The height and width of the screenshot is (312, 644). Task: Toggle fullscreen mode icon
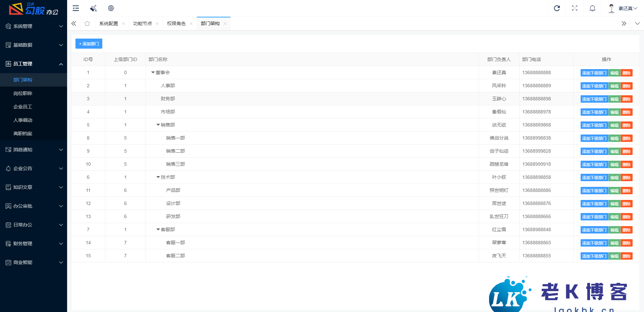[575, 8]
